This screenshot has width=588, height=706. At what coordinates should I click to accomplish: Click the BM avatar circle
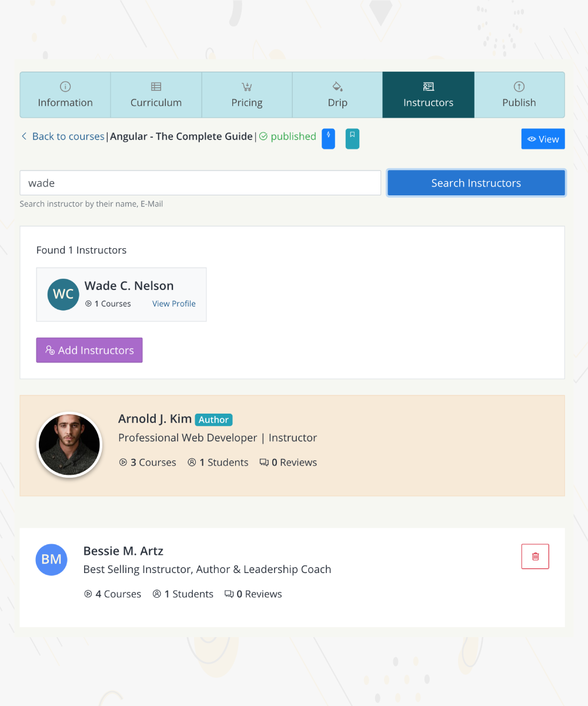click(x=52, y=560)
